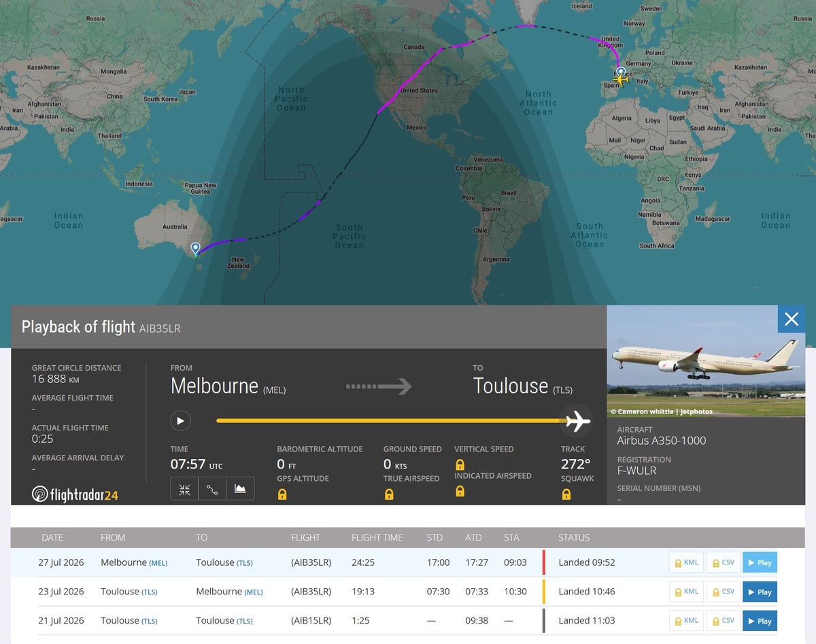Click date 23 Jul 2026
This screenshot has width=816, height=644.
click(61, 592)
